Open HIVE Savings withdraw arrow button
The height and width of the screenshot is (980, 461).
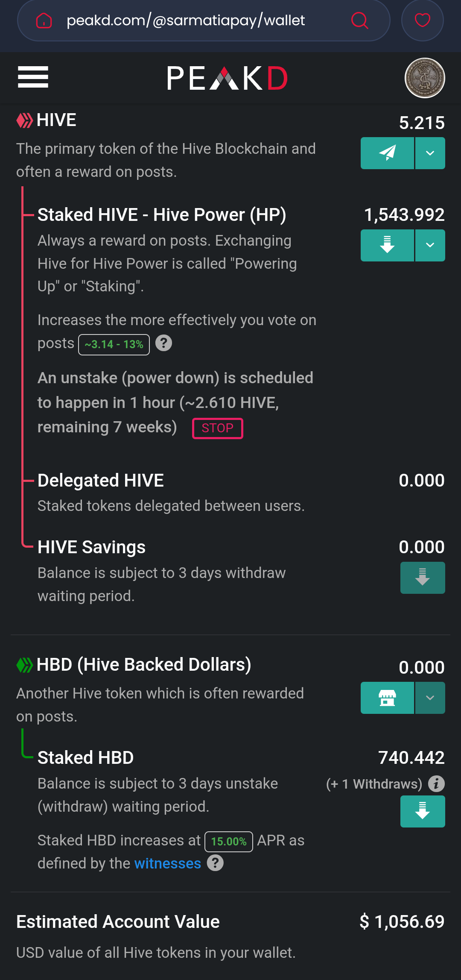coord(423,578)
